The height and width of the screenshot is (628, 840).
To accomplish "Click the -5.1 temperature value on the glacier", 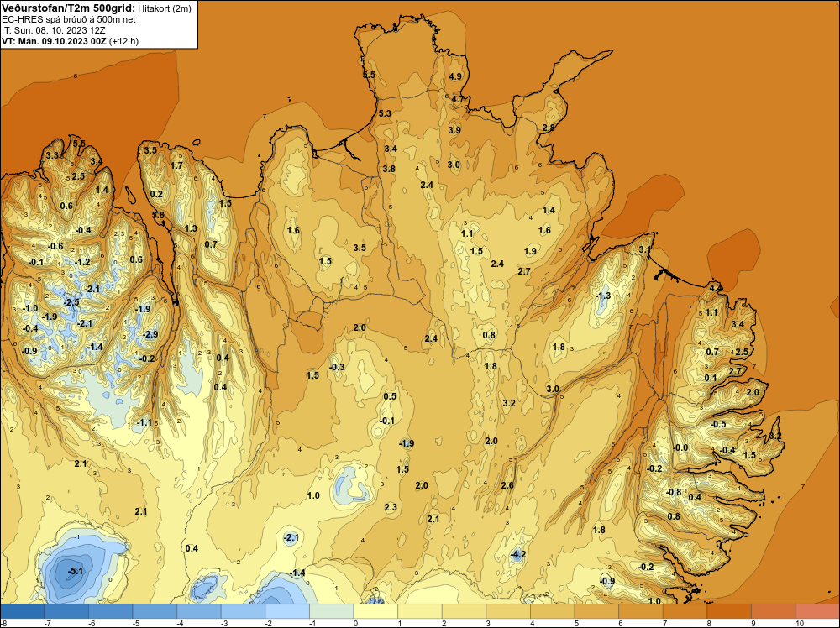I will 76,571.
